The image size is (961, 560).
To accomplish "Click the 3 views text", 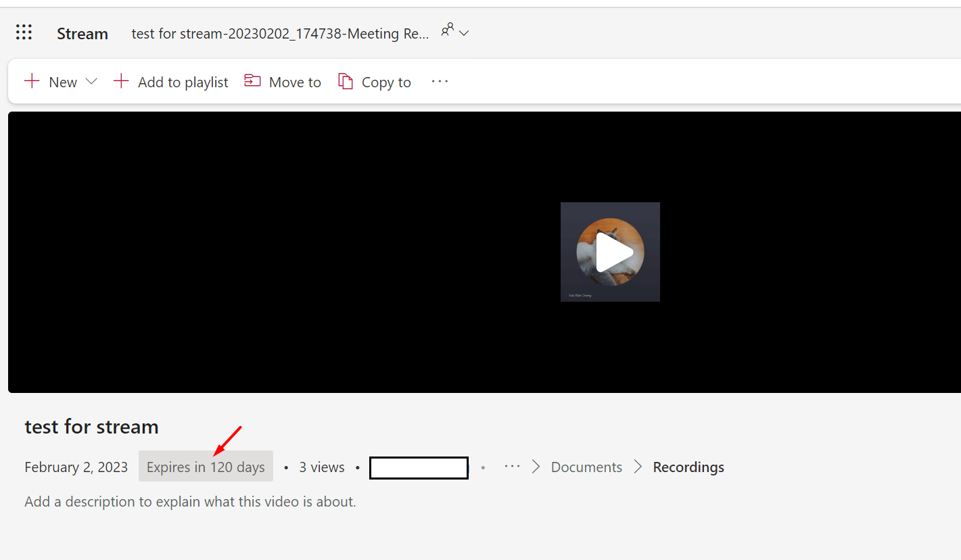I will click(322, 467).
